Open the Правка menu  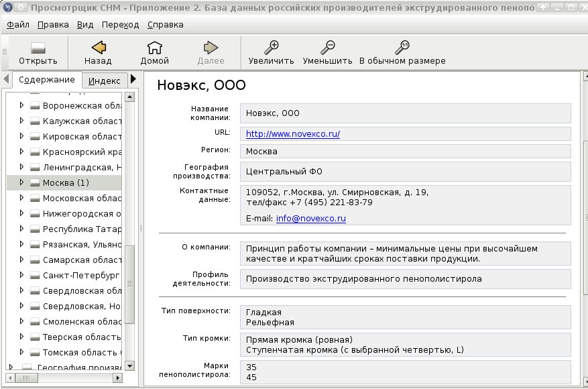[53, 25]
